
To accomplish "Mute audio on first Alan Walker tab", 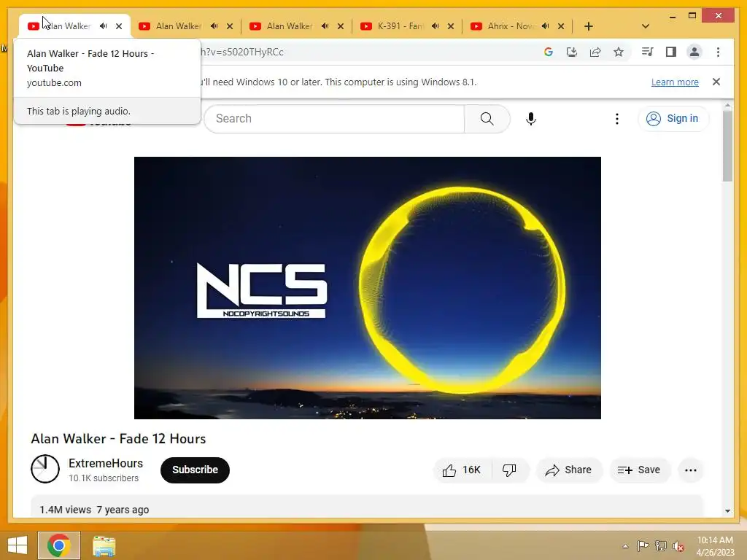I will [x=103, y=26].
